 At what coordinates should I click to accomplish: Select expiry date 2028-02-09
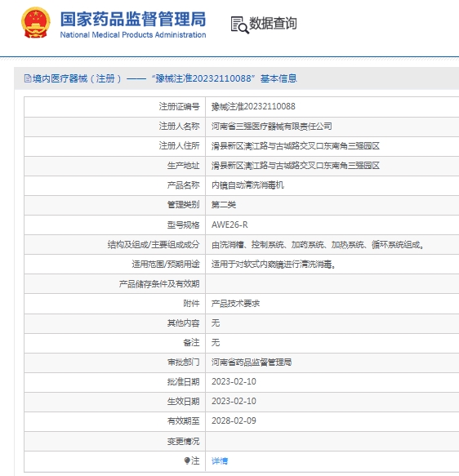tap(234, 420)
